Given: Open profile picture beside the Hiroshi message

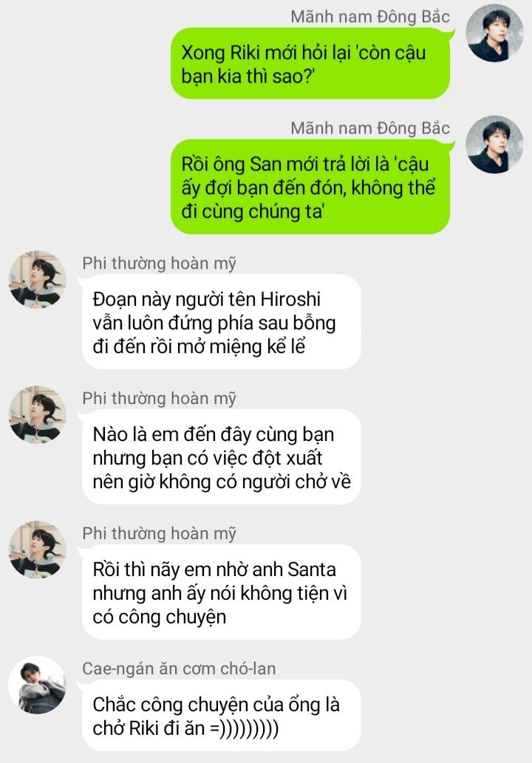Looking at the screenshot, I should (38, 279).
